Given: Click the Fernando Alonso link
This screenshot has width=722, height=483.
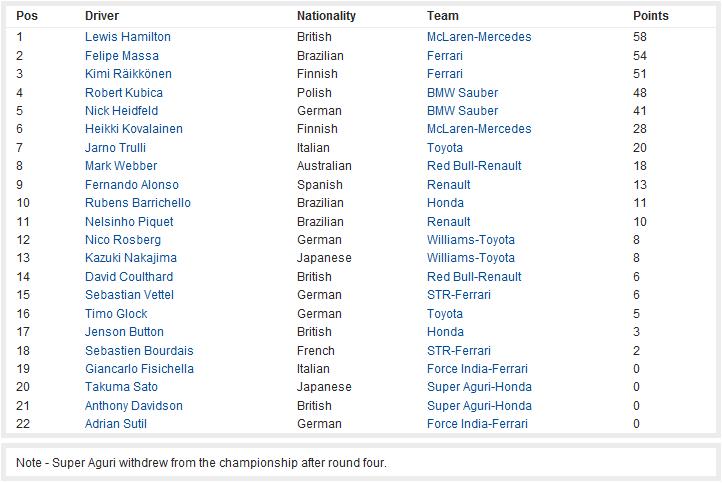Looking at the screenshot, I should tap(132, 185).
